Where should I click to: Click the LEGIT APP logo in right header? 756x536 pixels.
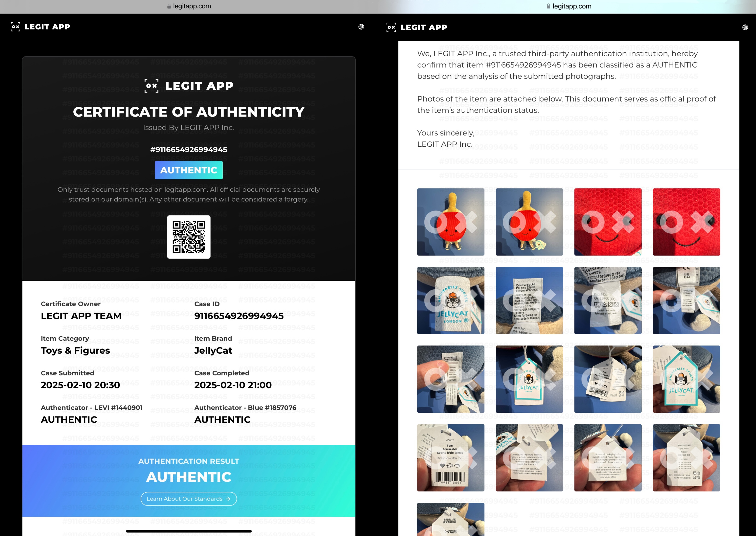tap(416, 27)
